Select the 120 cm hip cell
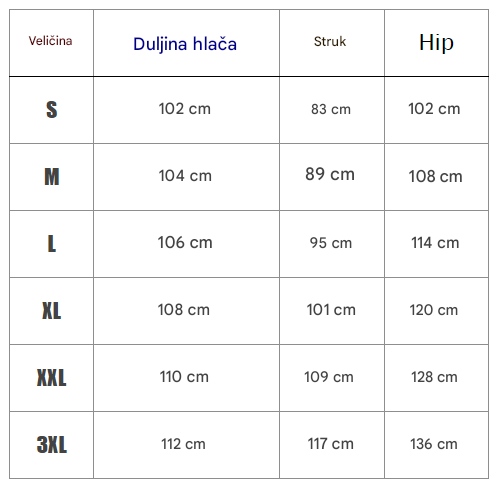 coord(434,310)
